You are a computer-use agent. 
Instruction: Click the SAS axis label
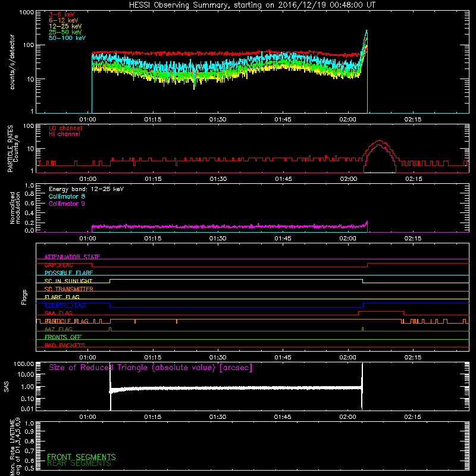pyautogui.click(x=7, y=387)
